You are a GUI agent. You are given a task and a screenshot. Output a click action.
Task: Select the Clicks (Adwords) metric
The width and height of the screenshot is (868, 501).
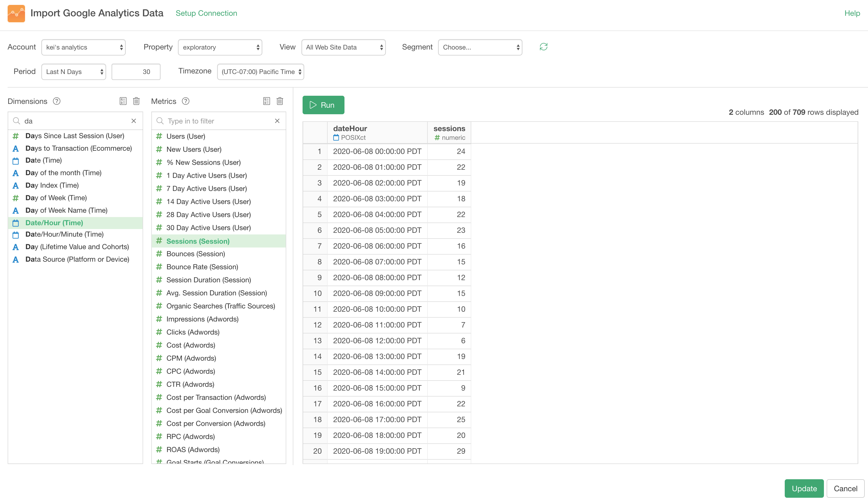(219, 332)
